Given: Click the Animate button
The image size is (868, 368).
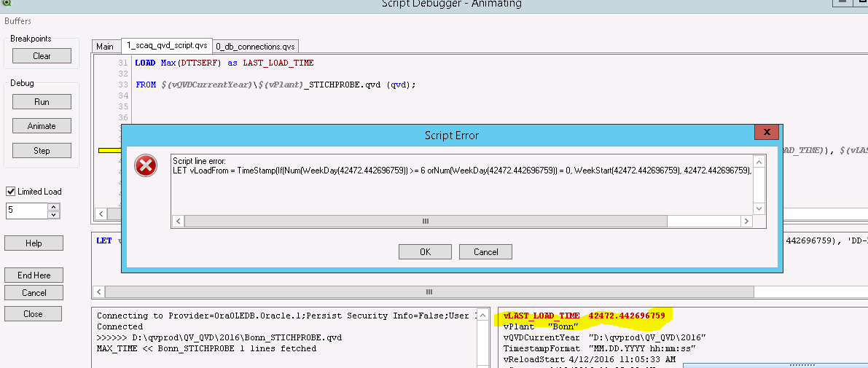Looking at the screenshot, I should click(42, 125).
